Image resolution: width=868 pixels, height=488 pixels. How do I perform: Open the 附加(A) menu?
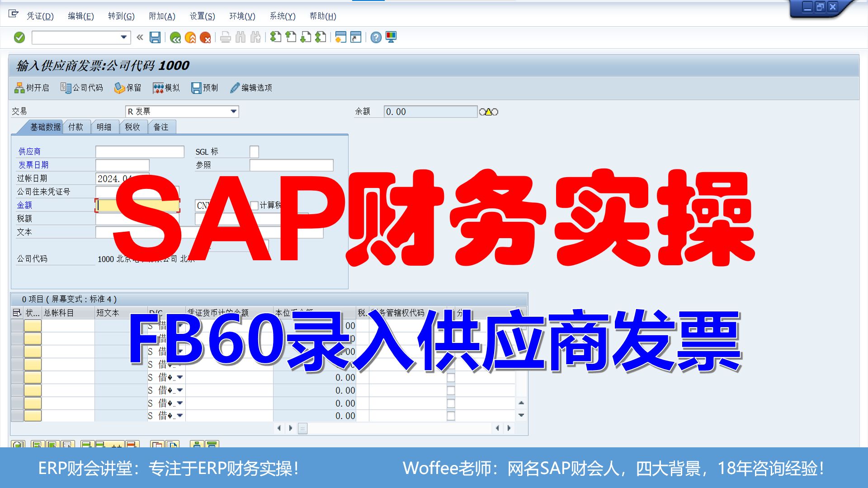(x=162, y=16)
